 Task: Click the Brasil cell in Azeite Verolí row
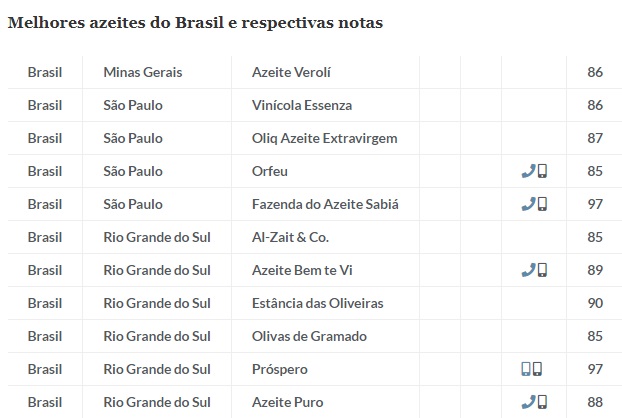click(45, 72)
